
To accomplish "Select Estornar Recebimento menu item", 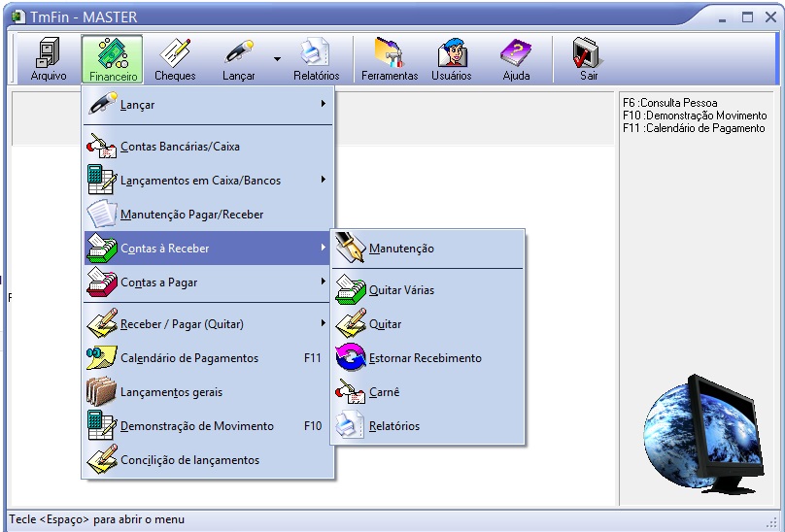I will click(425, 358).
